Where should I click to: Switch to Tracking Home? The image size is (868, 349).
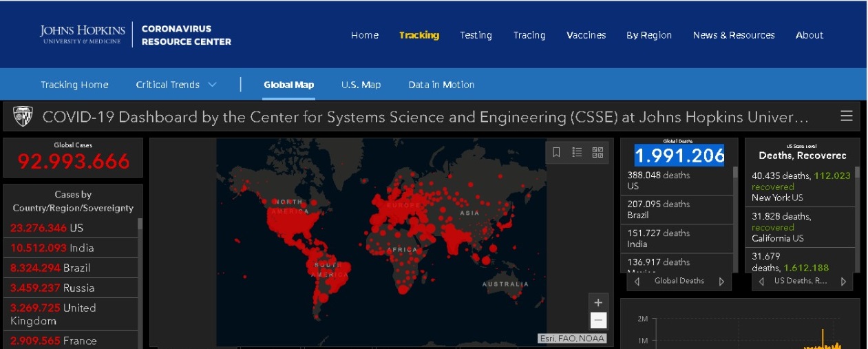[74, 85]
